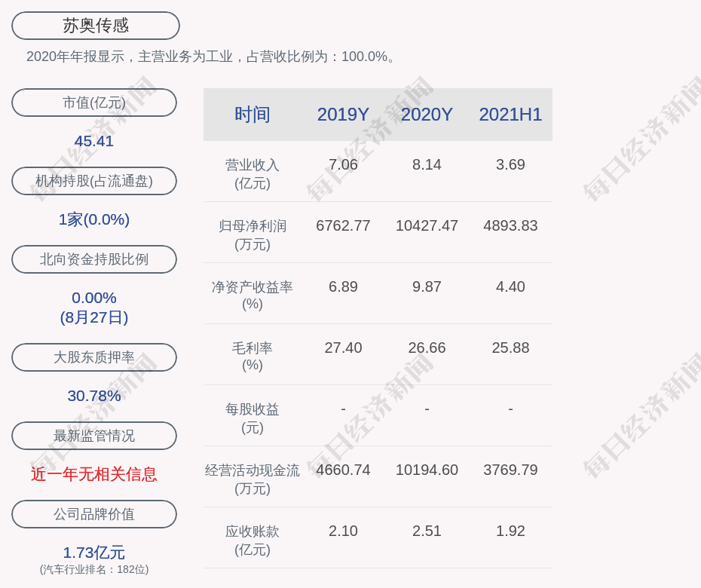Click the 30.78% pledge rate value
701x588 pixels.
tap(94, 396)
